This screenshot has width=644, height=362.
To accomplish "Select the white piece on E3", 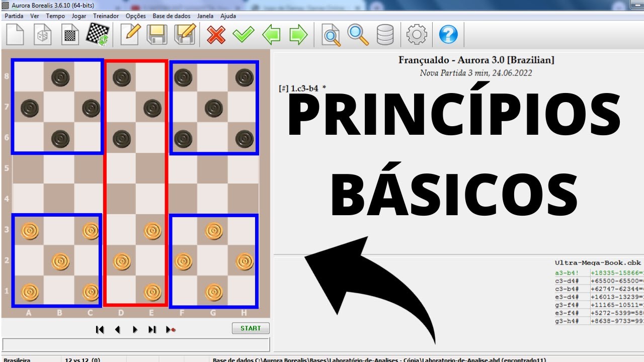I will (x=152, y=231).
